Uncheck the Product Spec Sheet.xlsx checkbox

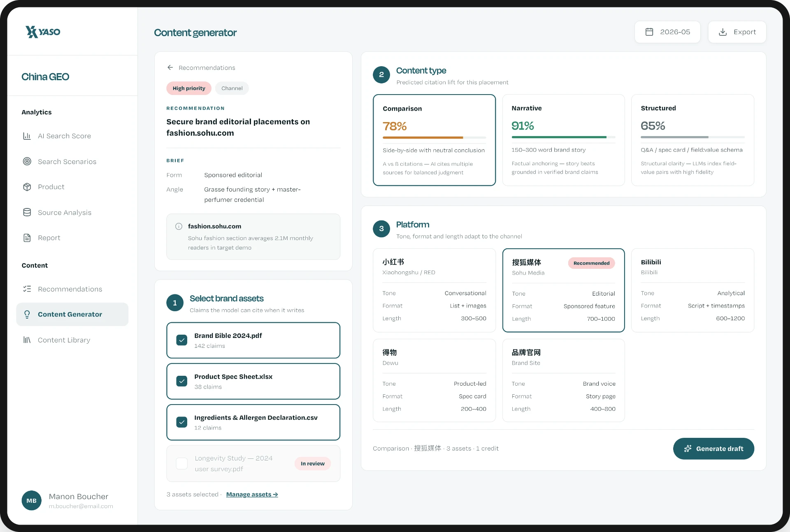(182, 381)
